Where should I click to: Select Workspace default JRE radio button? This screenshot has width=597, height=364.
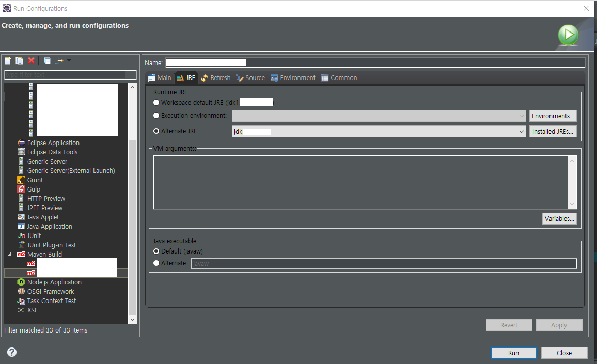[x=156, y=102]
